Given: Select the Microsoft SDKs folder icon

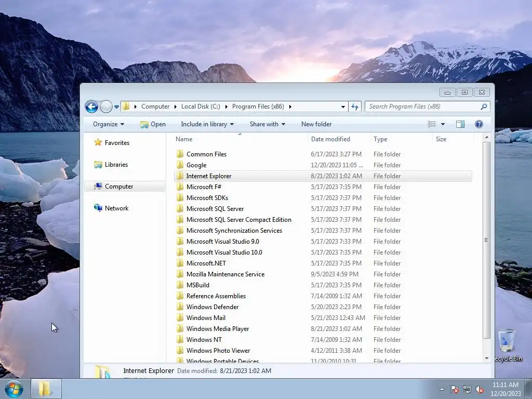Looking at the screenshot, I should 180,198.
